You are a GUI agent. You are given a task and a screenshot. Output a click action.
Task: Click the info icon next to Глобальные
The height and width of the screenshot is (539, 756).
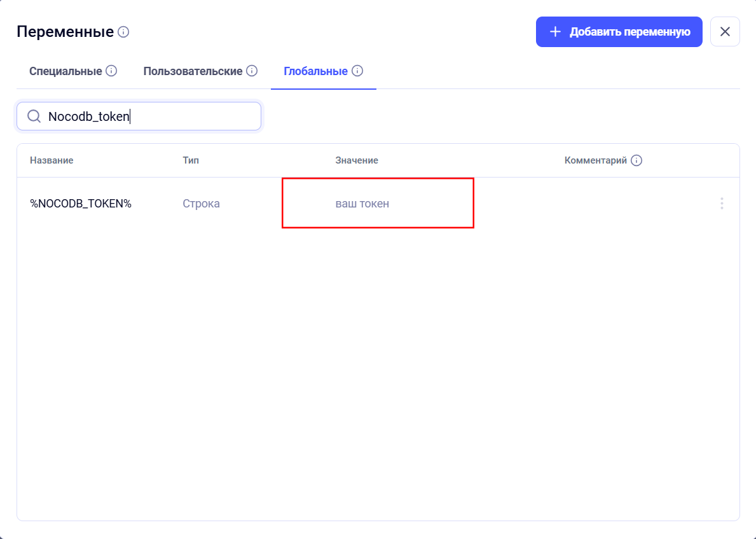(357, 71)
